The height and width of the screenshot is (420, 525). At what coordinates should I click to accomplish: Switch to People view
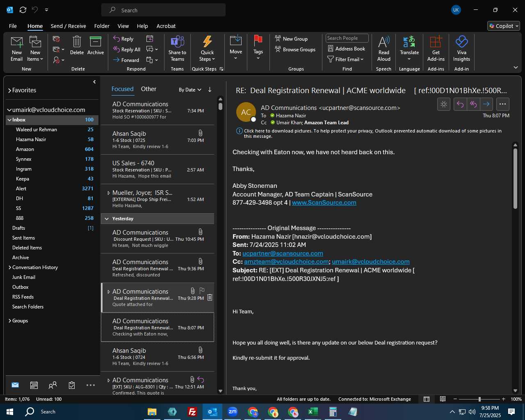[x=52, y=385]
